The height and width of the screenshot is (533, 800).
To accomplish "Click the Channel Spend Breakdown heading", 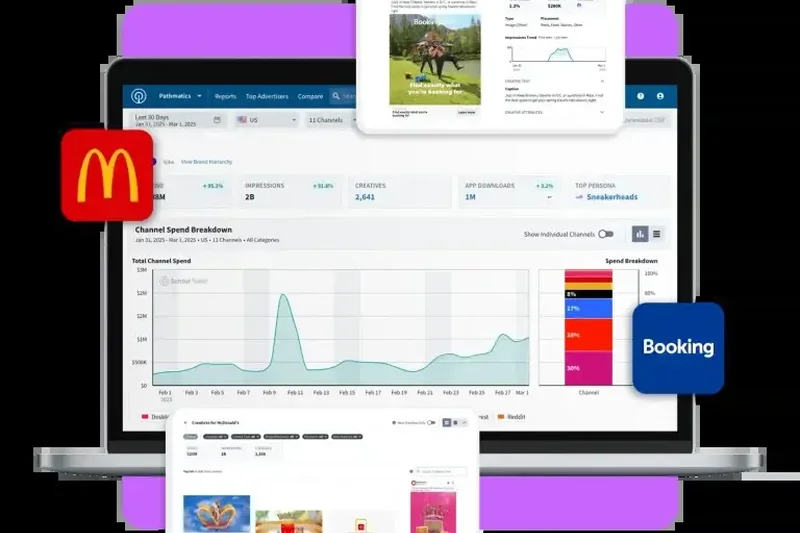I will click(x=183, y=230).
